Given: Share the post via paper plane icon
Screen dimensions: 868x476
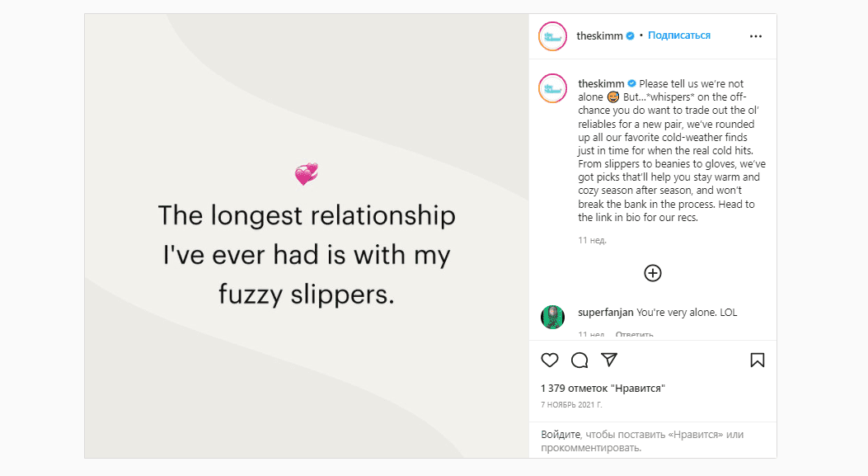Looking at the screenshot, I should point(609,360).
